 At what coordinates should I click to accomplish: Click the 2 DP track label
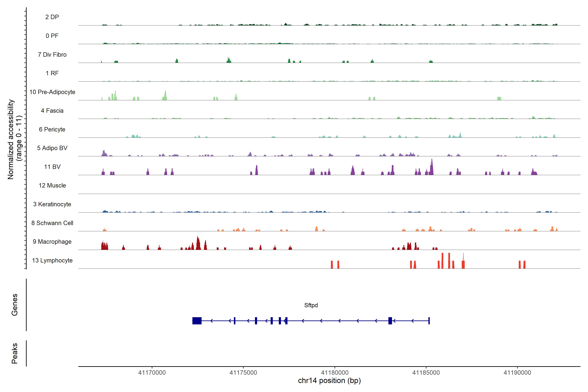click(52, 17)
